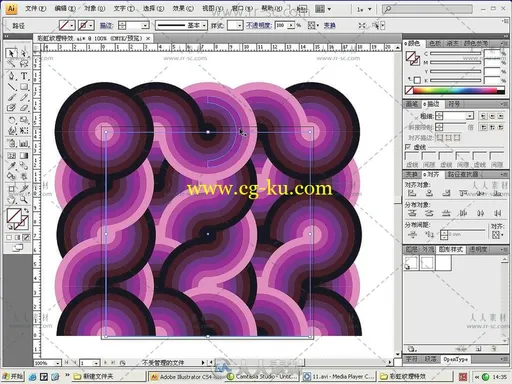Viewport: 512px width, 384px height.
Task: Open the 效果(C) menu
Action: coord(183,8)
